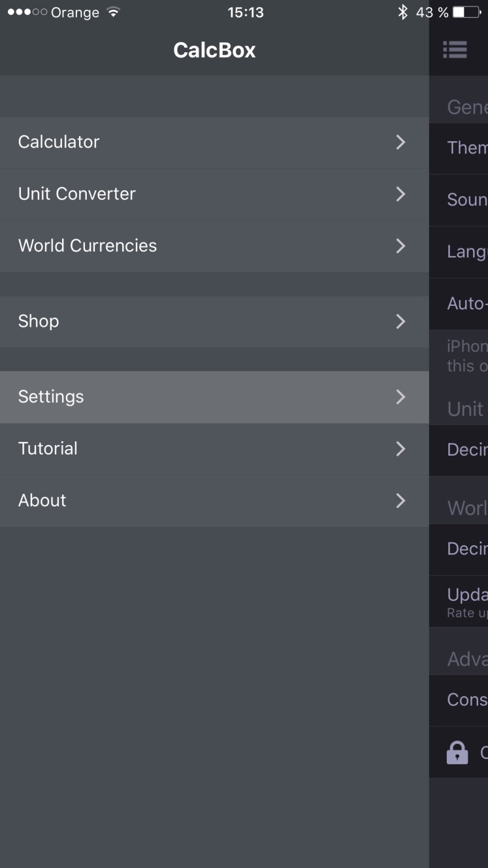The image size is (488, 868).
Task: Tap the Wi-Fi signal icon
Action: (x=114, y=12)
